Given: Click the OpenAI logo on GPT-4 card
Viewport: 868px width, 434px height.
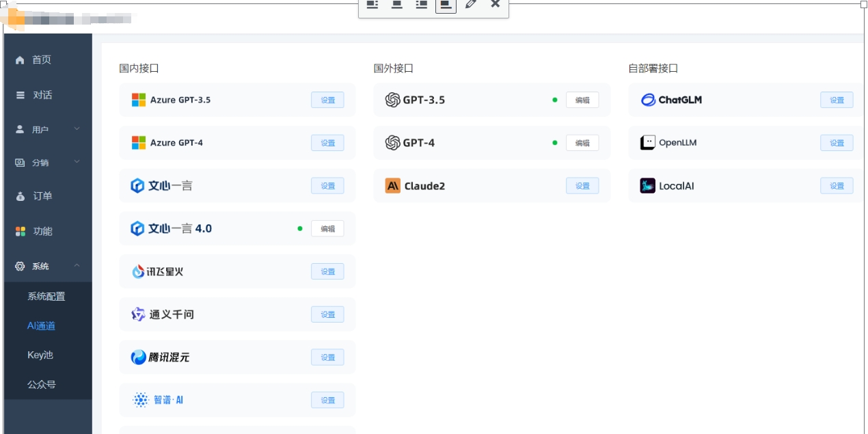Looking at the screenshot, I should point(392,143).
